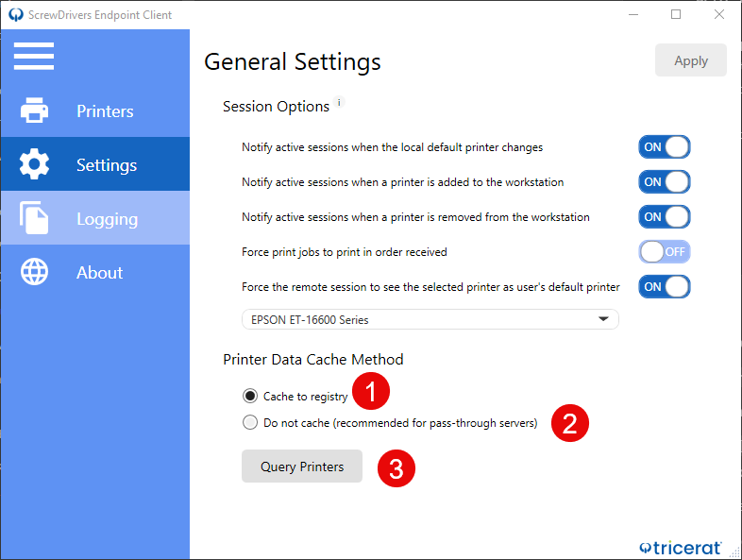Click the Tricerat logo

coord(682,547)
